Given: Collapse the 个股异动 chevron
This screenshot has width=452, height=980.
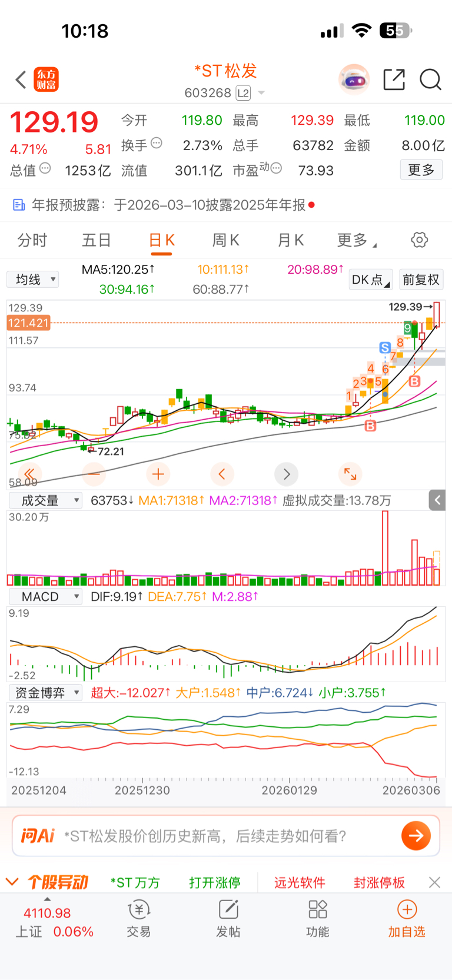Looking at the screenshot, I should 12,882.
